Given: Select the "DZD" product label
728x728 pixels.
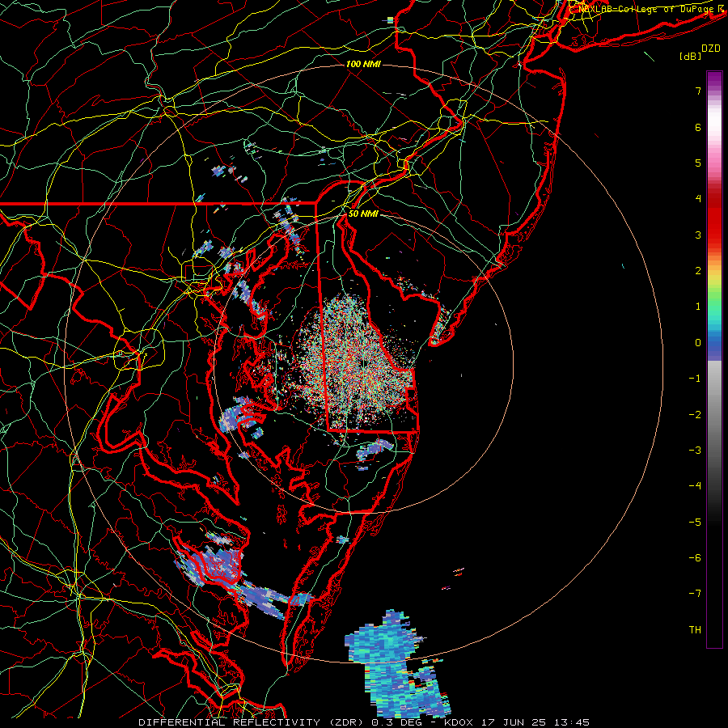Looking at the screenshot, I should click(710, 49).
